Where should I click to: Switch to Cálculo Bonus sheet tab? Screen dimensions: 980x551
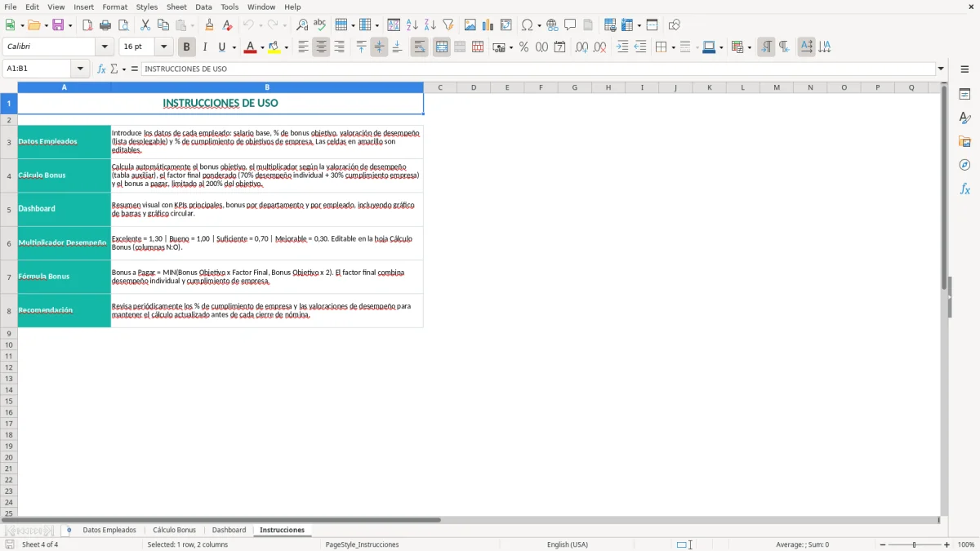174,530
